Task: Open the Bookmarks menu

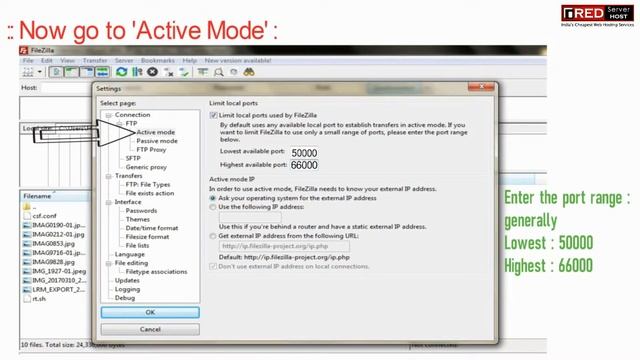Action: coord(158,60)
